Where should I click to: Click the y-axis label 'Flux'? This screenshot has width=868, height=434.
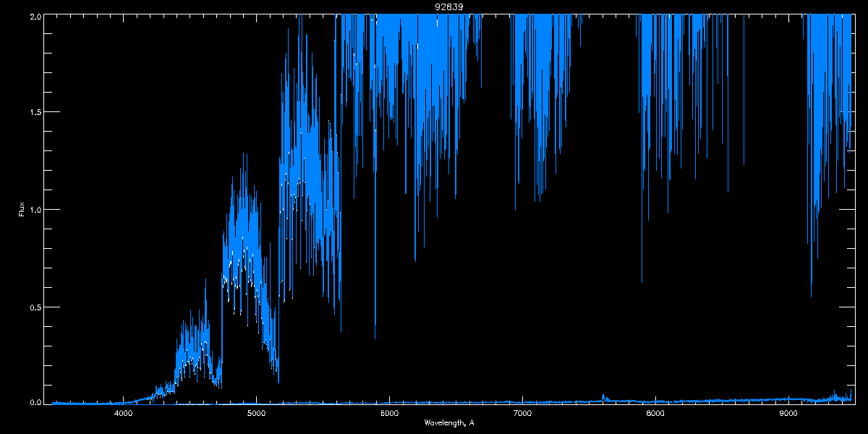pyautogui.click(x=22, y=209)
